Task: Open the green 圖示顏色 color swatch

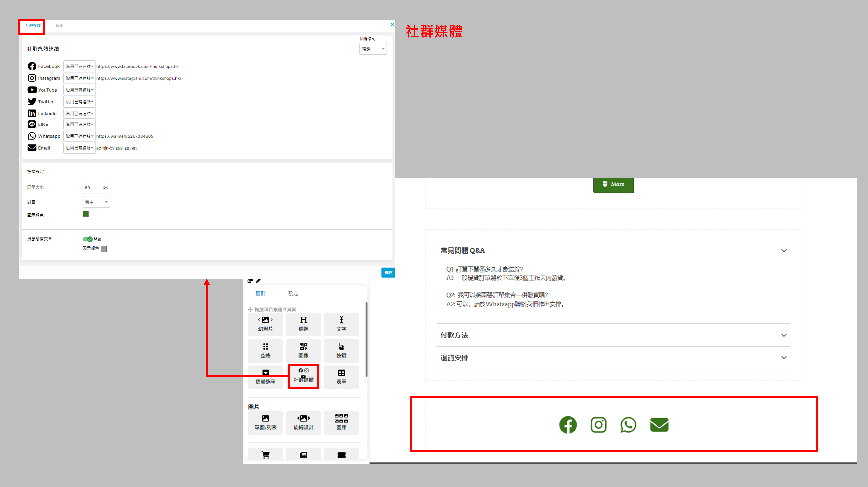Action: coord(86,214)
